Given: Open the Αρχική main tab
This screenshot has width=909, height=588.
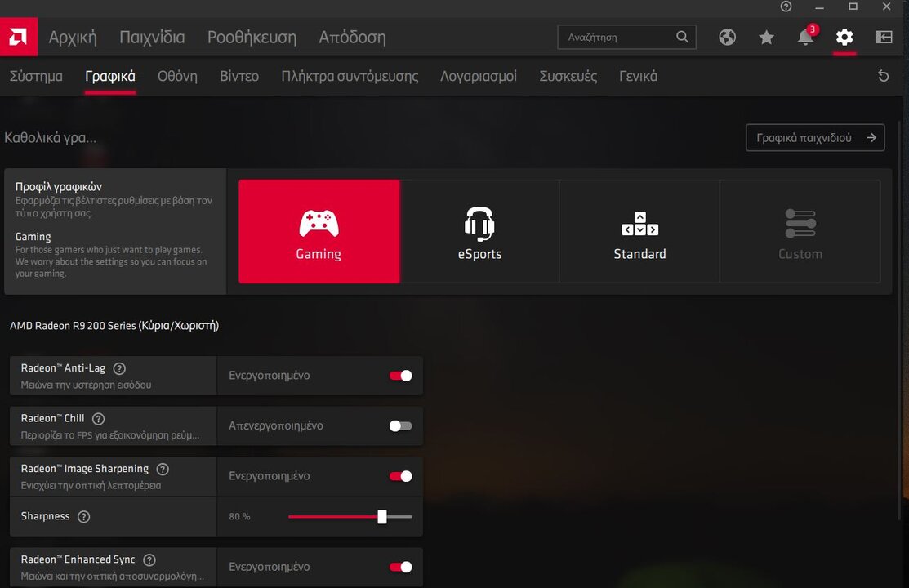Looking at the screenshot, I should (73, 37).
